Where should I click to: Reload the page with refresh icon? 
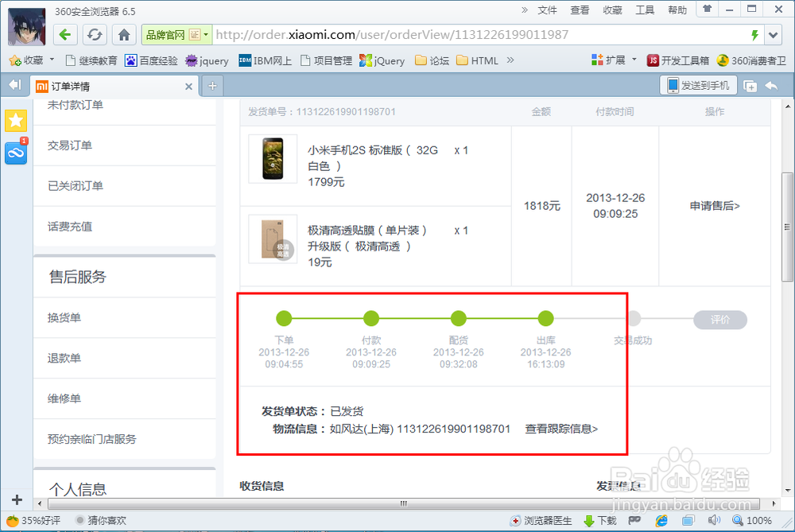click(95, 34)
